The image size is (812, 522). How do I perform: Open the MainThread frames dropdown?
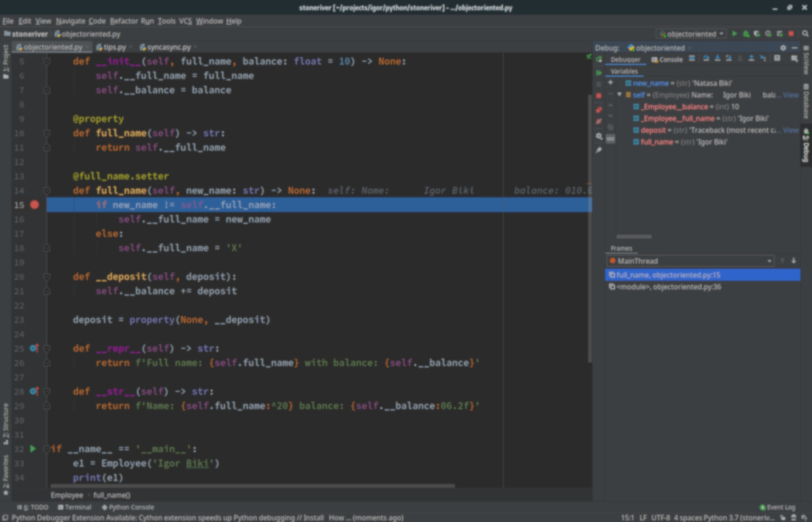click(769, 261)
